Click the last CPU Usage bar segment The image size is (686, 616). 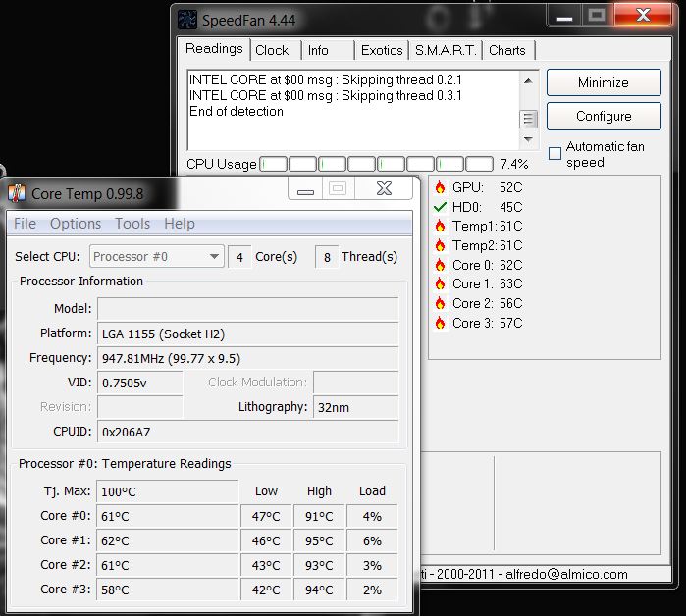click(x=479, y=164)
